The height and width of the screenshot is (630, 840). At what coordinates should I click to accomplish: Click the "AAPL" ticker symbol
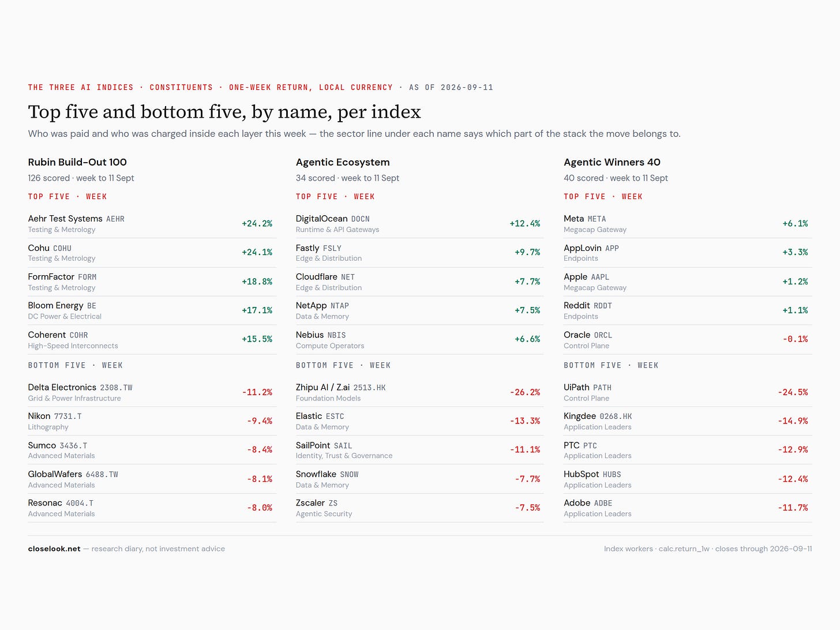tap(600, 277)
